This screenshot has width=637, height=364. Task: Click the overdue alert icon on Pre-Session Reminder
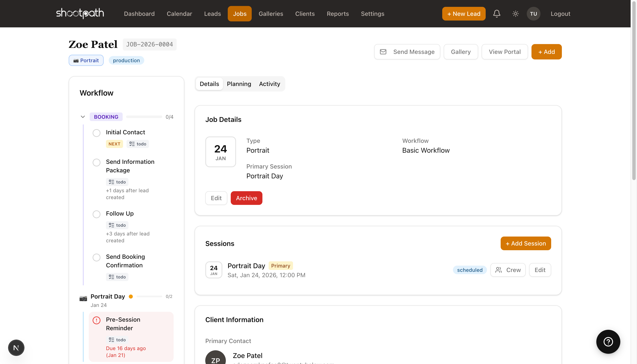[x=97, y=320]
